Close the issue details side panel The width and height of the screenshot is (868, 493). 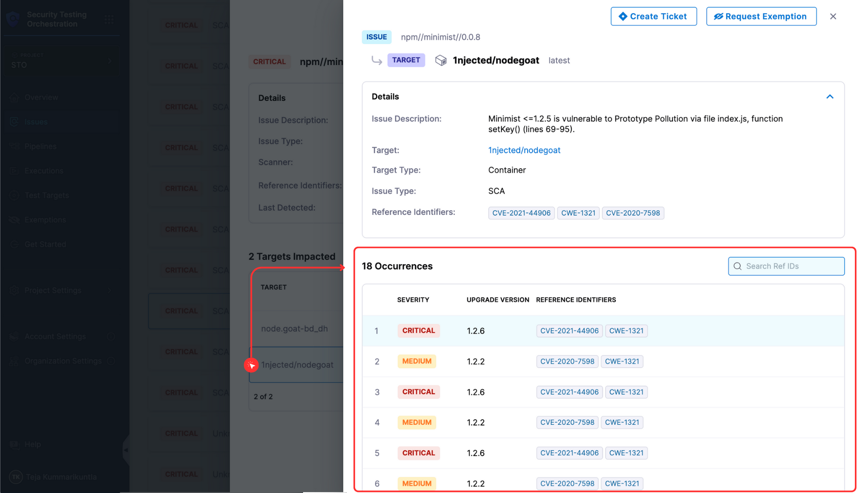(833, 17)
